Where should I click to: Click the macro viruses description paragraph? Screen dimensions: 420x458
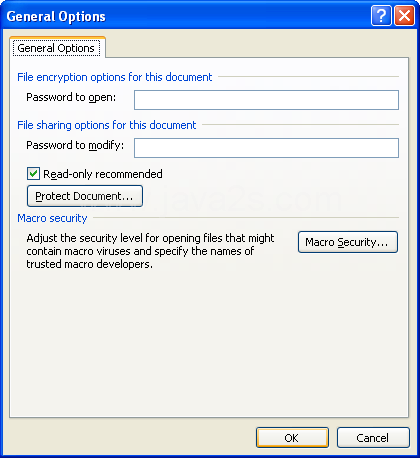[150, 251]
